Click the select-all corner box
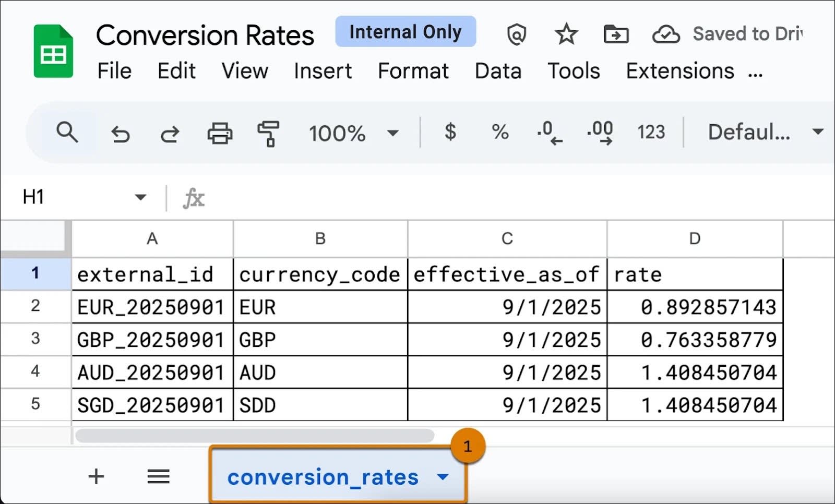 (35, 238)
